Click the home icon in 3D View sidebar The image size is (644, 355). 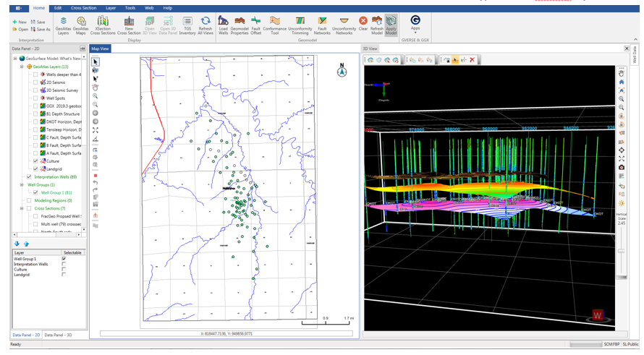point(622,82)
